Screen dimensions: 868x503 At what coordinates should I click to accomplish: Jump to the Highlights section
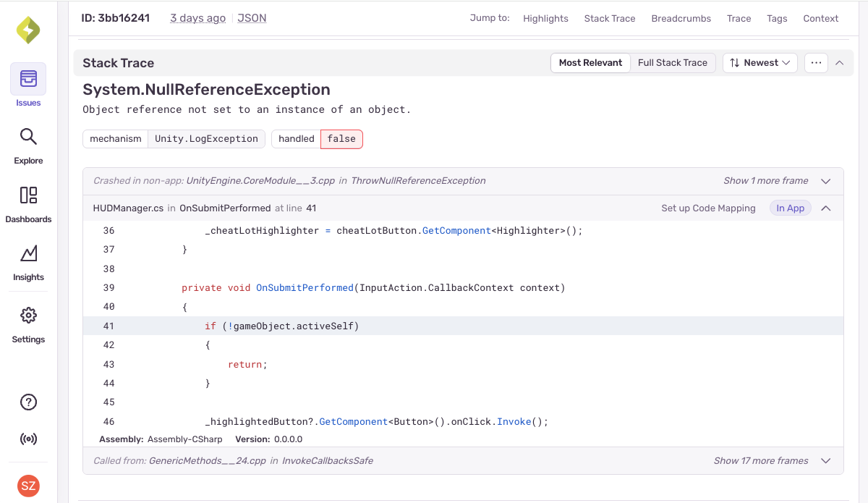click(x=545, y=18)
